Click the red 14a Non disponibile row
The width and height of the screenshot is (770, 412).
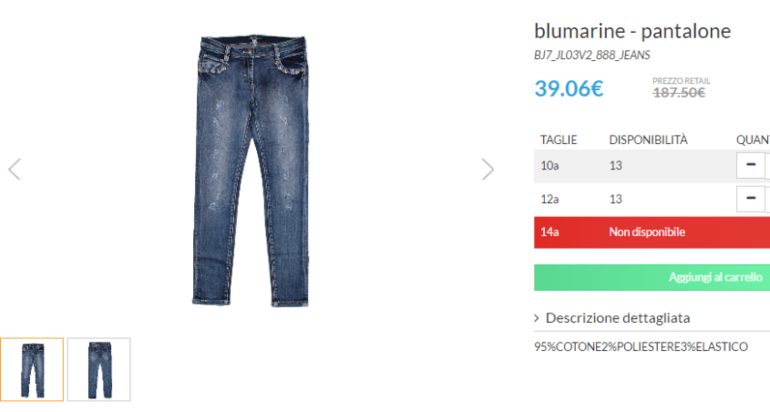point(651,232)
